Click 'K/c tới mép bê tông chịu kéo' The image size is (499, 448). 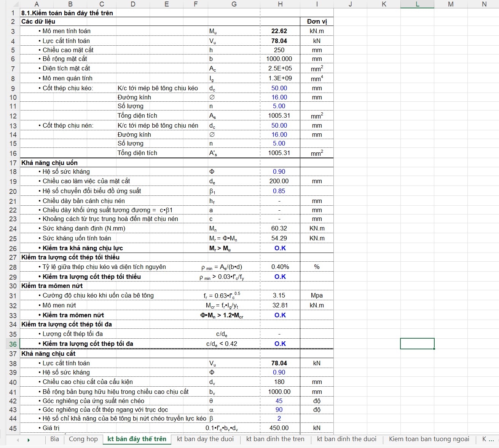pos(158,88)
